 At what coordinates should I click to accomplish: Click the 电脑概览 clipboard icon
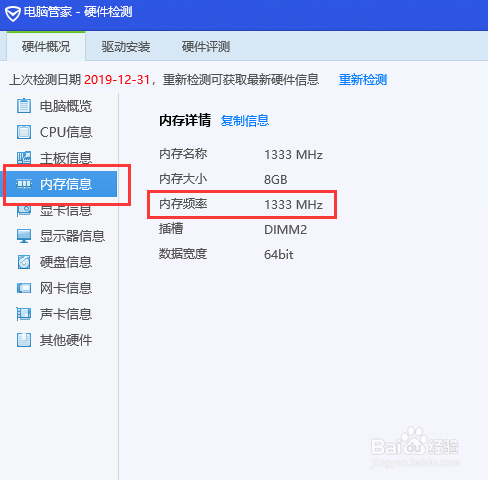pos(24,106)
